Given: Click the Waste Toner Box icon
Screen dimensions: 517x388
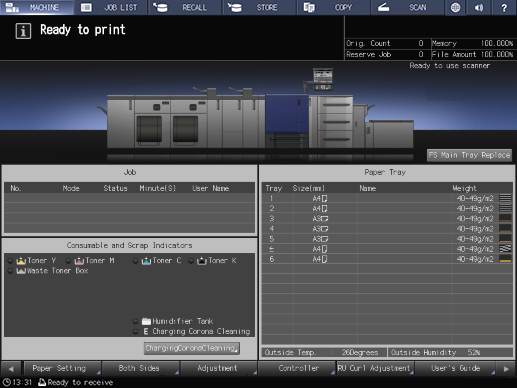Looking at the screenshot, I should [21, 271].
